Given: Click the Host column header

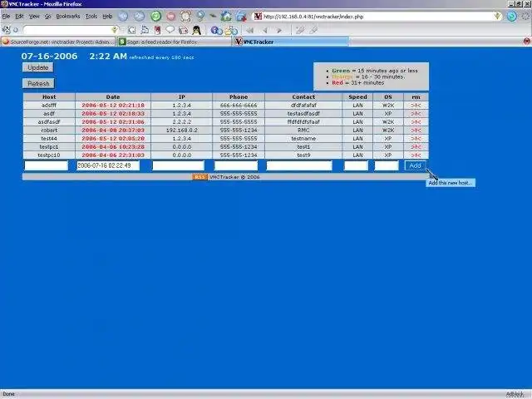Looking at the screenshot, I should tap(49, 96).
